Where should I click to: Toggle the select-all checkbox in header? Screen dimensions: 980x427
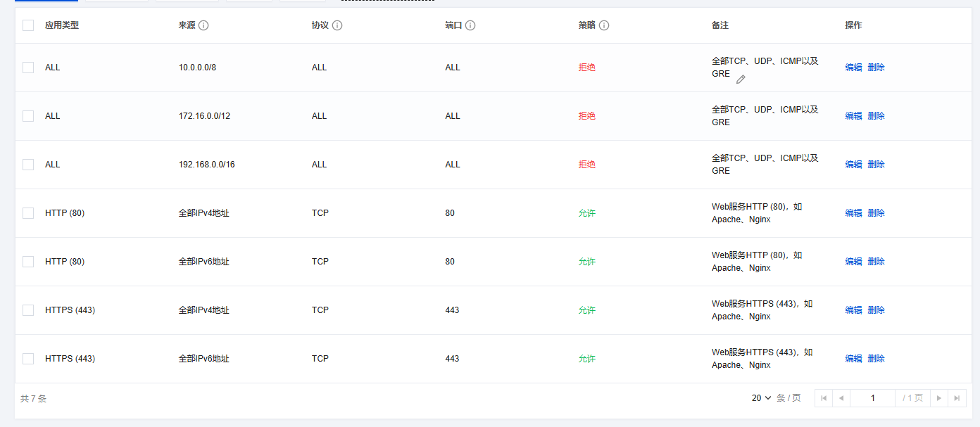(x=28, y=25)
